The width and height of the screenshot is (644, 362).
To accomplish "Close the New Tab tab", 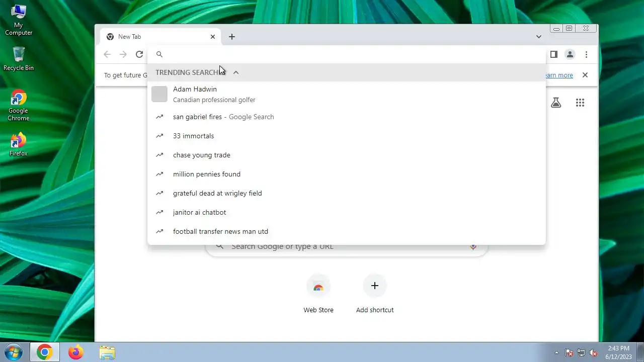I will tap(212, 37).
